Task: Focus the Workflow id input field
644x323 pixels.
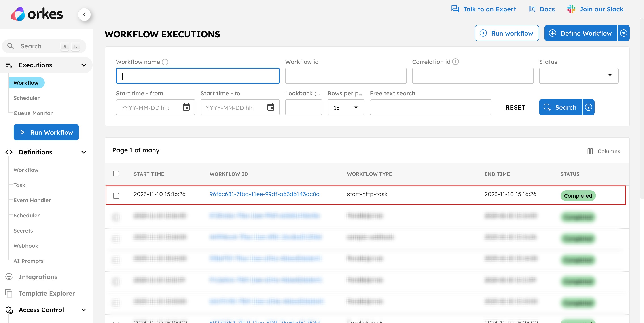Action: pyautogui.click(x=346, y=76)
